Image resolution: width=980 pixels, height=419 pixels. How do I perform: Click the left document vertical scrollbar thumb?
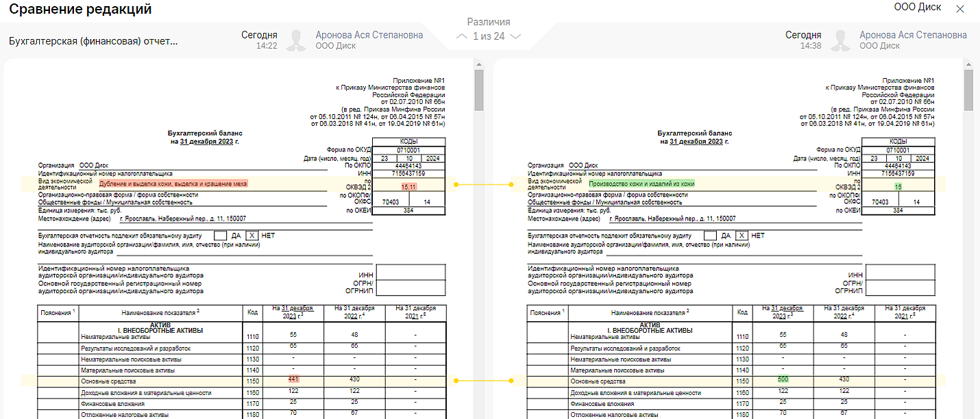478,89
